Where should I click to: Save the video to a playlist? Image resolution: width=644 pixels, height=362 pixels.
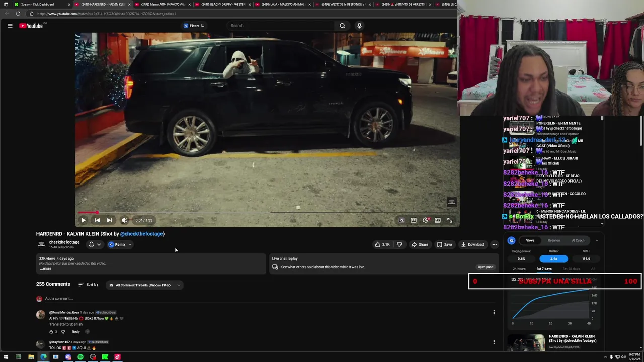(x=444, y=245)
